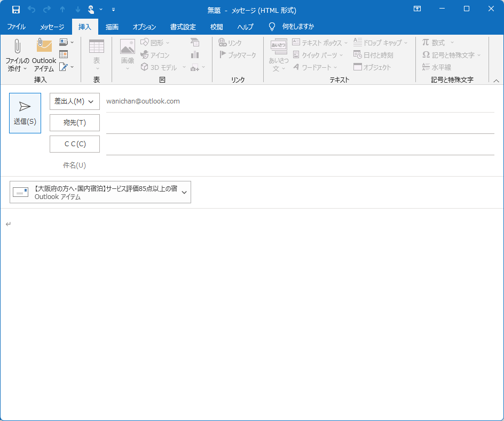Click the 宛先 recipient input field
This screenshot has height=421, width=504.
pyautogui.click(x=300, y=123)
